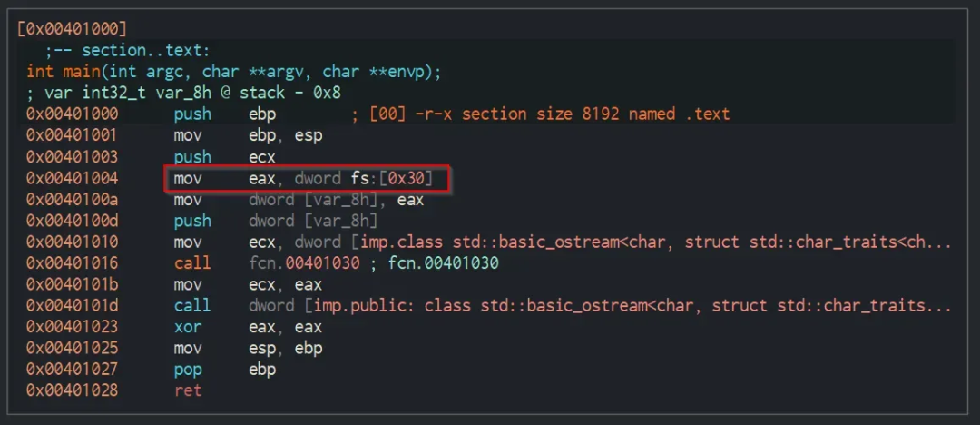
Task: Click the main function signature line
Action: pyautogui.click(x=233, y=71)
